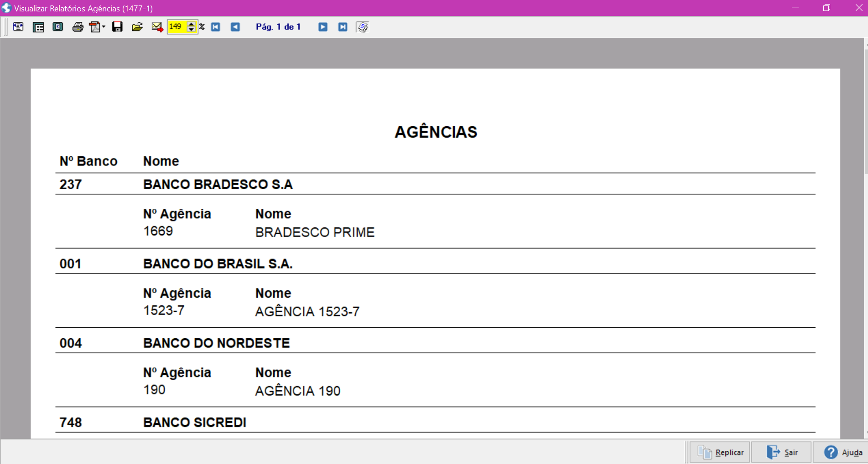Select the 'AGÊNCIA 190' agency name
This screenshot has height=464, width=868.
(298, 391)
